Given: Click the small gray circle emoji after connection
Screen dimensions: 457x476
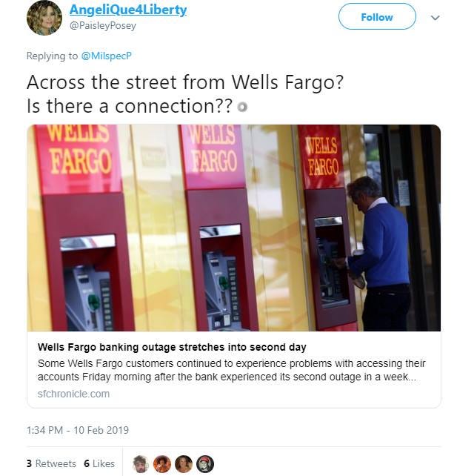Looking at the screenshot, I should pyautogui.click(x=242, y=108).
